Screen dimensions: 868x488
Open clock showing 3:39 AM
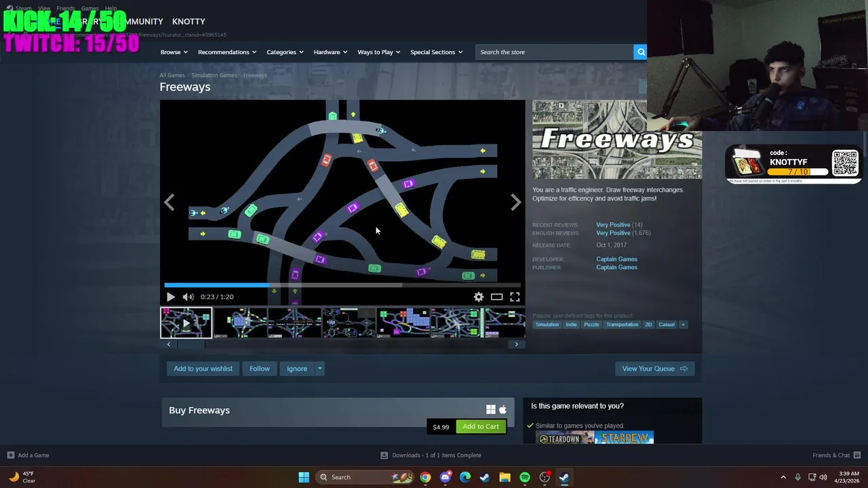[x=848, y=477]
